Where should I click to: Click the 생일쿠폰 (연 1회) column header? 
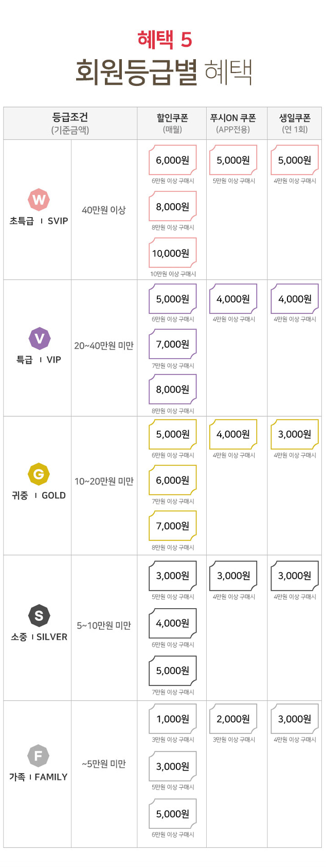coord(295,123)
